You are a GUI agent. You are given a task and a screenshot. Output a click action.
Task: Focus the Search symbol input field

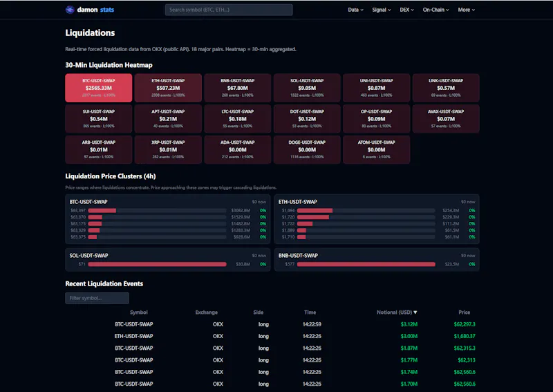[229, 10]
